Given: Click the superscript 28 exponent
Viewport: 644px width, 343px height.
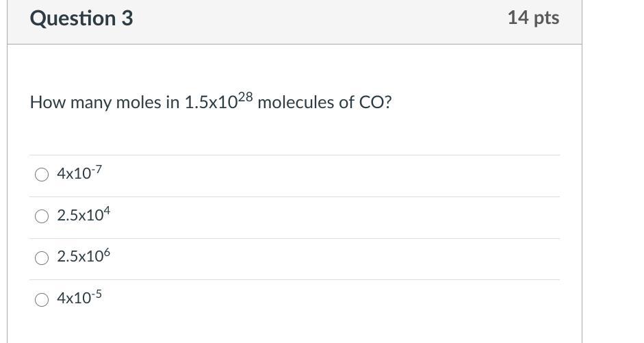Looking at the screenshot, I should (245, 98).
